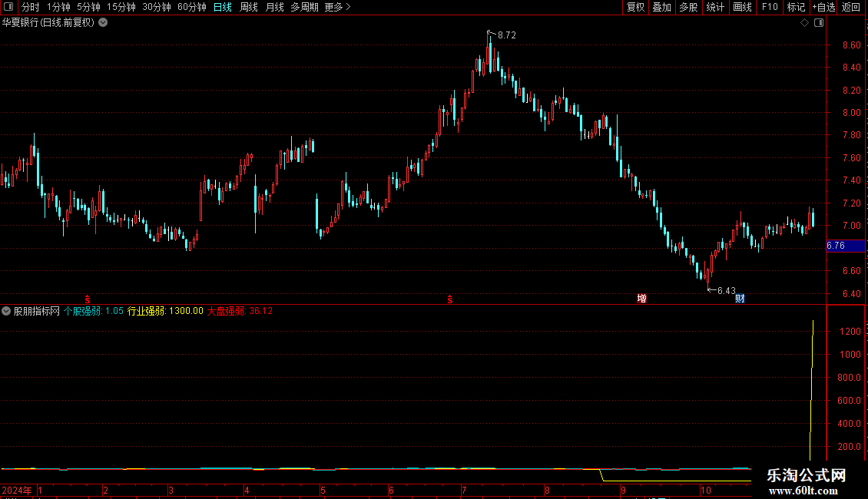The width and height of the screenshot is (868, 499).
Task: Click 大盘强弱: 36.12 indicator value
Action: tap(240, 311)
